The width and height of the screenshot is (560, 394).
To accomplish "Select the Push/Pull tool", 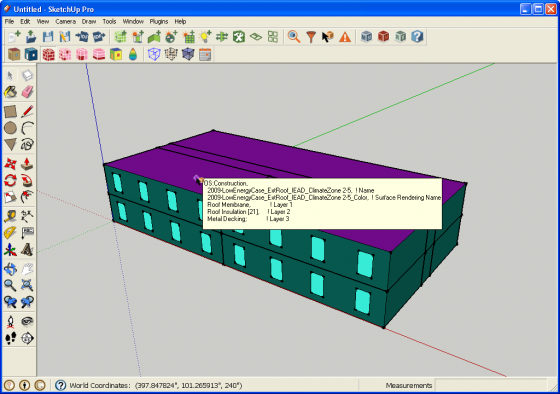I will pos(27,164).
